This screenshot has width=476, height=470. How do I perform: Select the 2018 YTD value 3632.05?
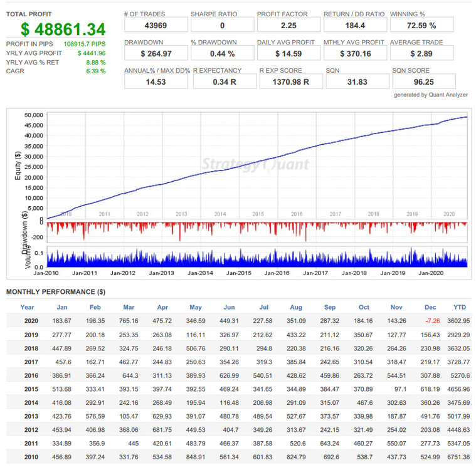click(458, 348)
